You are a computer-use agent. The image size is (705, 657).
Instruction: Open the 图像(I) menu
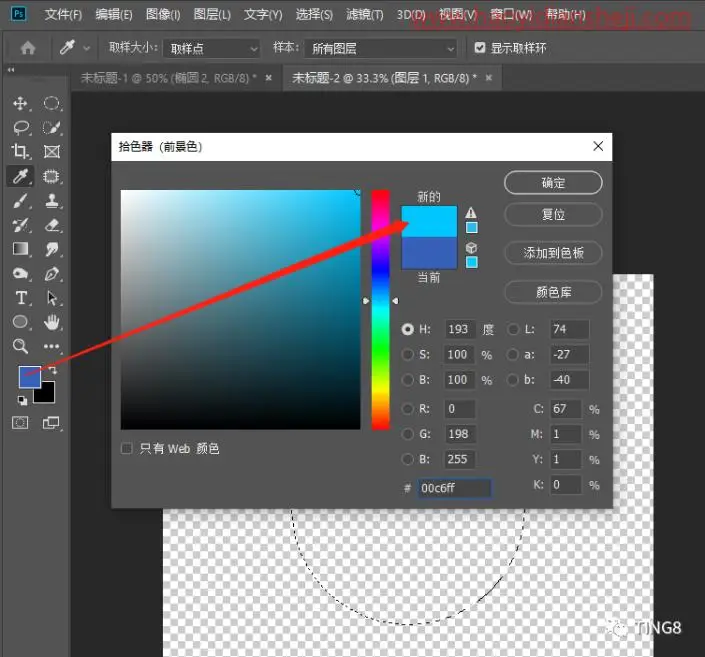tap(163, 14)
